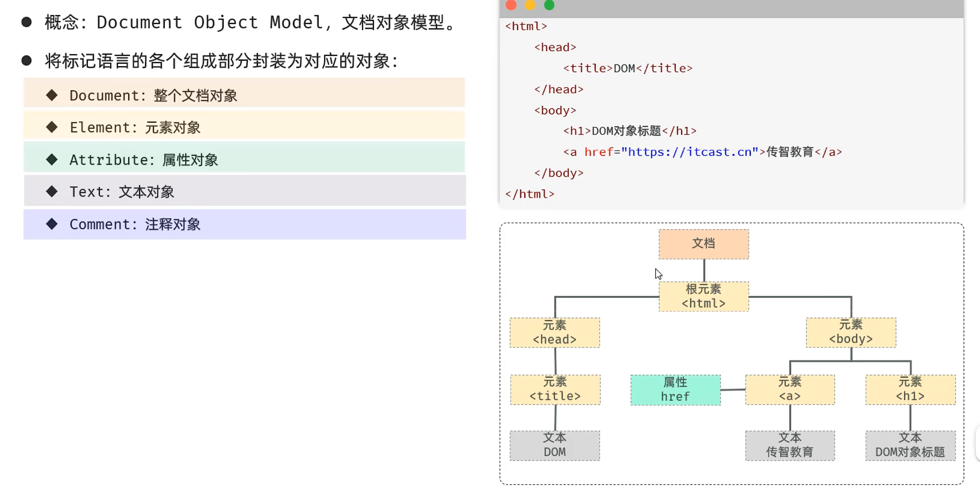Click the <title>DOM</title> code line
Screen dimensions: 980x490
point(627,68)
